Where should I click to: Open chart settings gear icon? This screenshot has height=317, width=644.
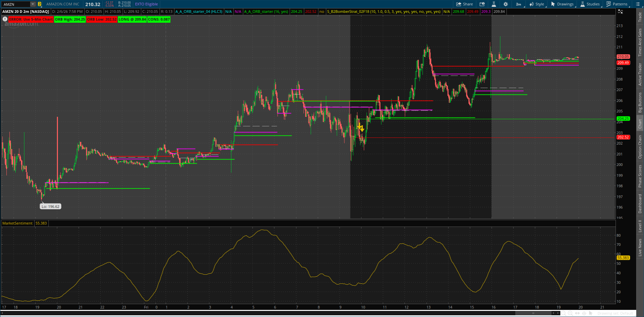[505, 4]
